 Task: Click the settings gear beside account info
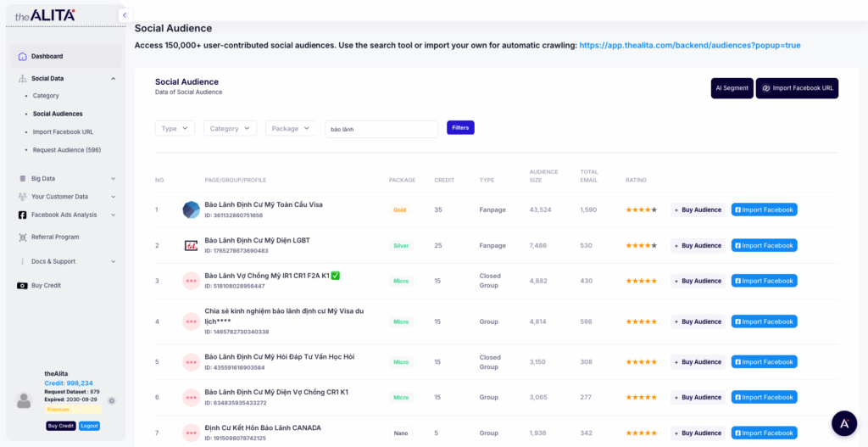[112, 400]
